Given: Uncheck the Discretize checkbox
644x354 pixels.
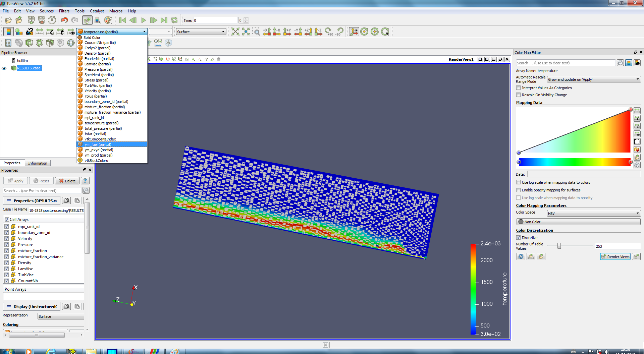Looking at the screenshot, I should click(519, 238).
